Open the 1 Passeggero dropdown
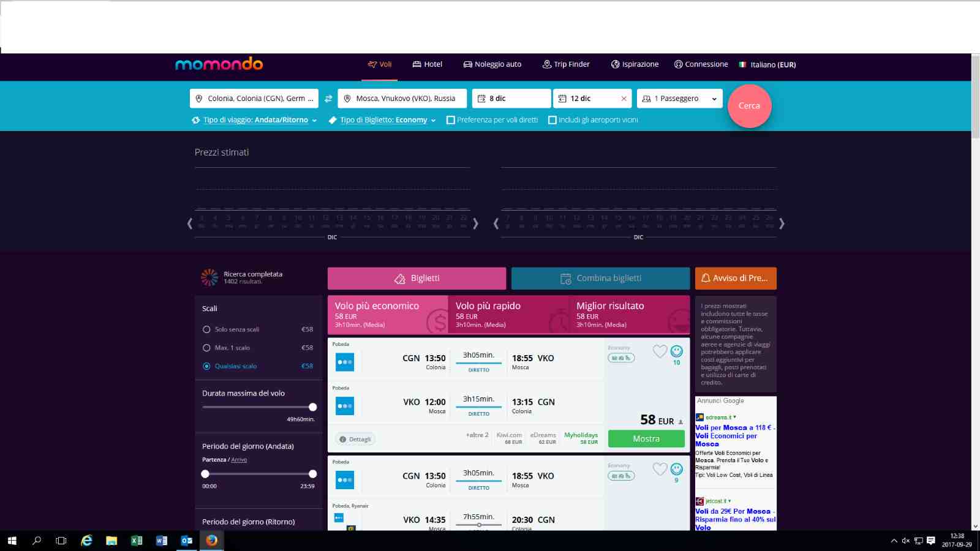980x551 pixels. (x=680, y=99)
